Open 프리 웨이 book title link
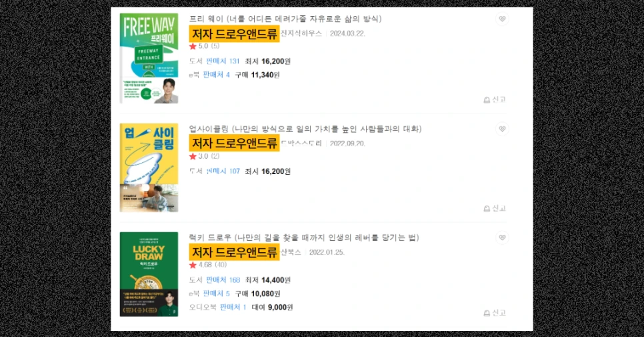The image size is (644, 337). click(x=285, y=19)
